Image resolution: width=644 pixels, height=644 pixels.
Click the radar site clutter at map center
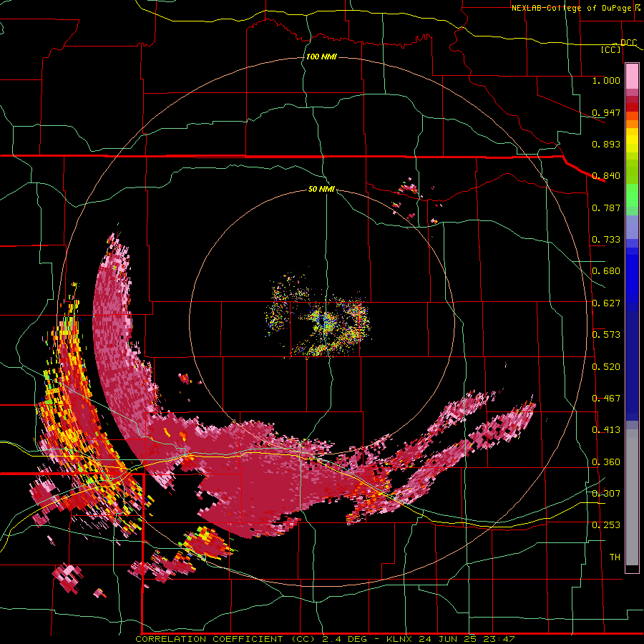pos(324,323)
